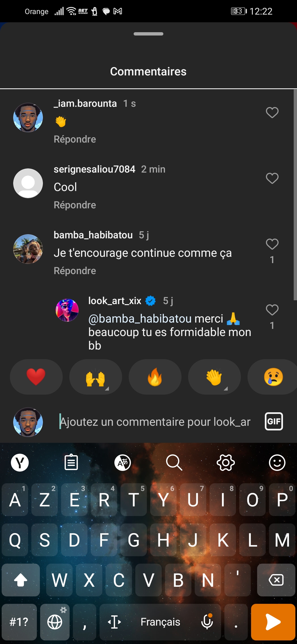Like _iam.barounta's comment

[x=272, y=113]
